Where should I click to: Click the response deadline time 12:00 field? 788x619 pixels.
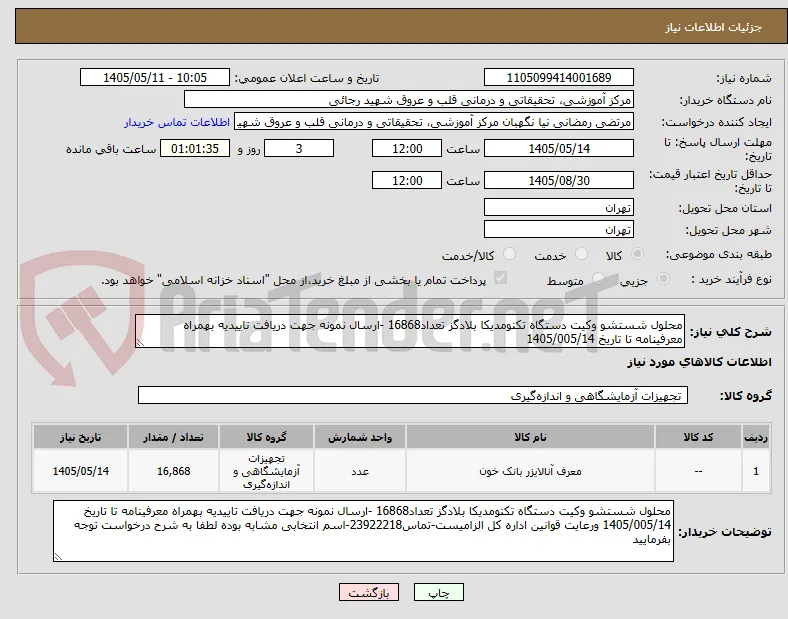click(x=407, y=149)
